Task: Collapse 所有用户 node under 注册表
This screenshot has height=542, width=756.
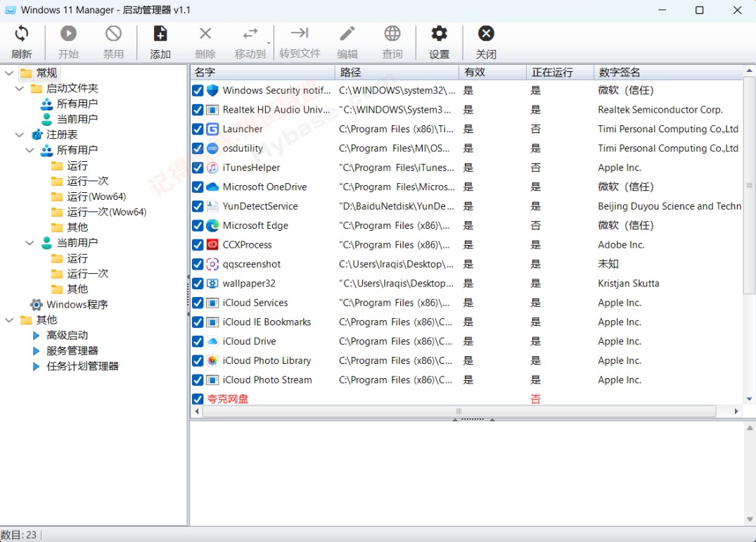Action: pos(30,150)
